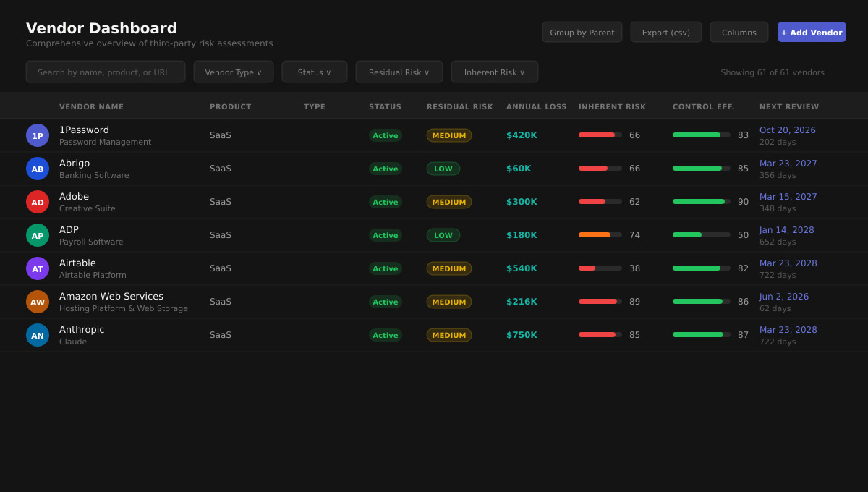Click the AP avatar for ADP
The width and height of the screenshot is (868, 492).
pos(38,235)
